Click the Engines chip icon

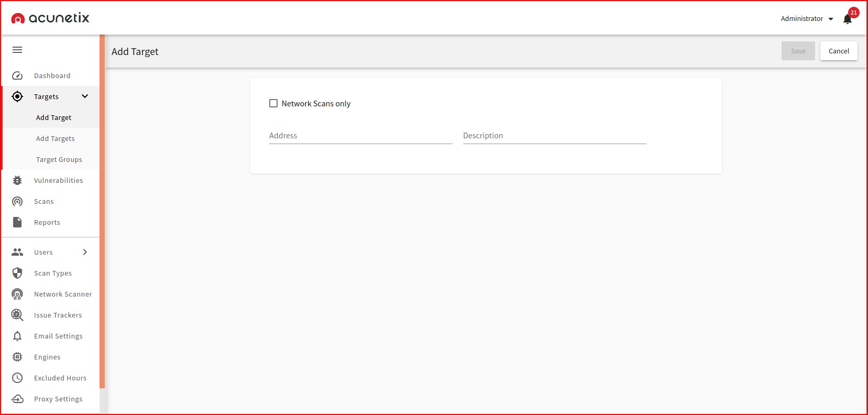point(17,357)
